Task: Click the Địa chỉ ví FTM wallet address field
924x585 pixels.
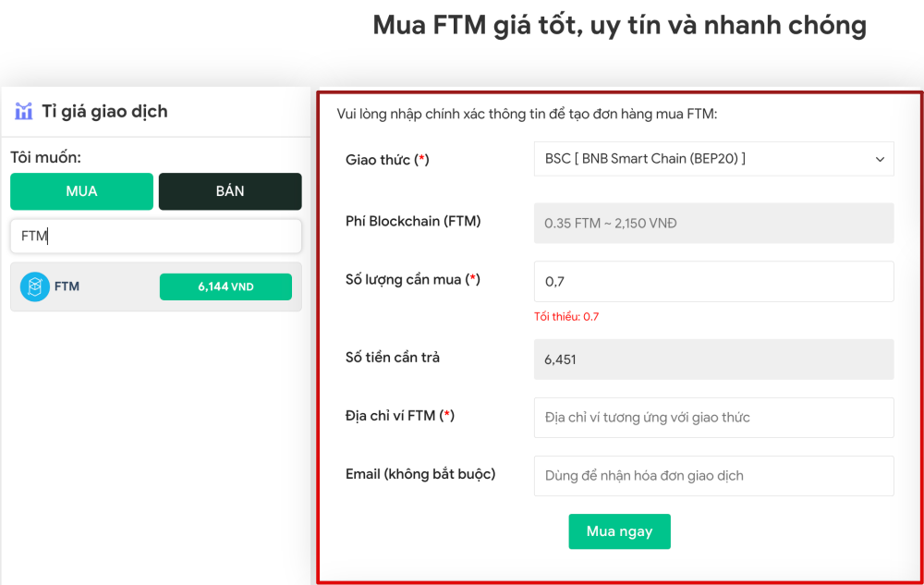Action: click(711, 417)
